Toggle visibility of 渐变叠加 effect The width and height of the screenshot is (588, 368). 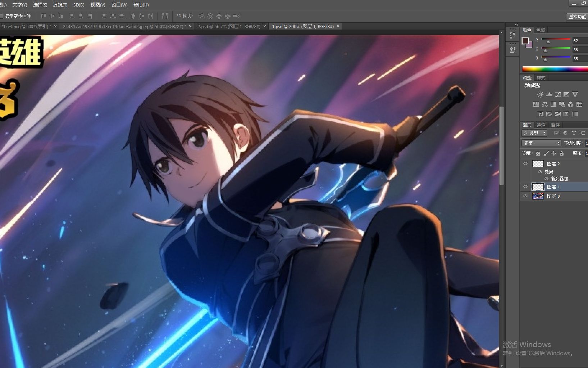546,179
